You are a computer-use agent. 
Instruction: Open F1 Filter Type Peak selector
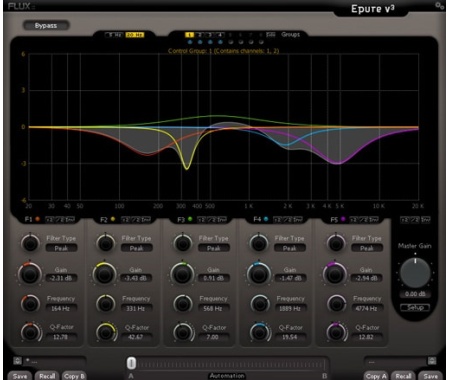61,248
